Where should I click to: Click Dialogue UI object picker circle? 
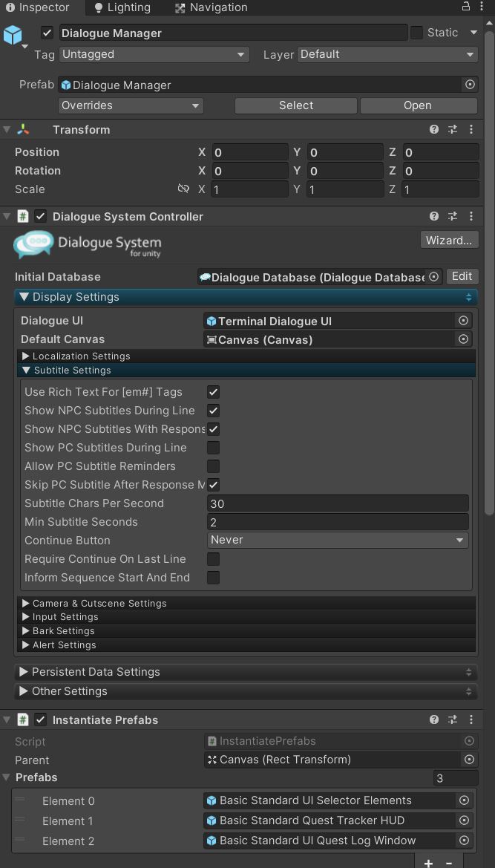tap(464, 321)
